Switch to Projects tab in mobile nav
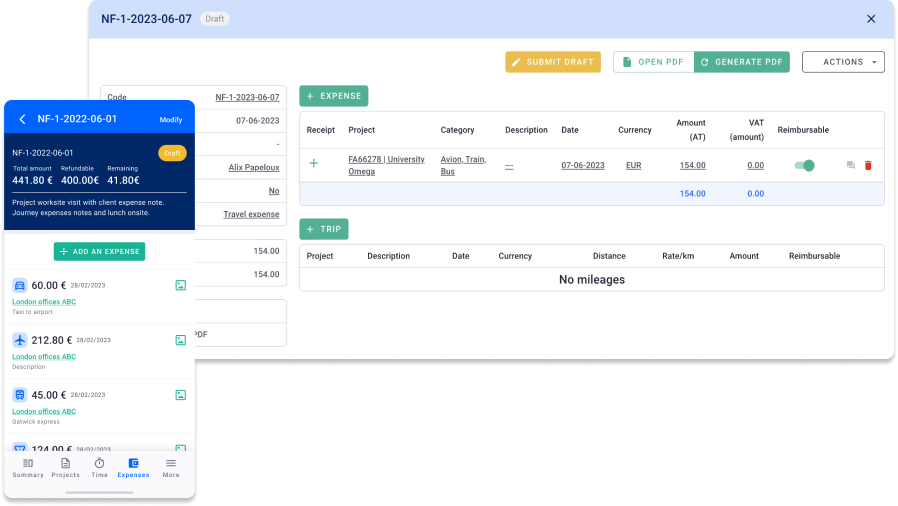The height and width of the screenshot is (506, 898). pos(65,468)
